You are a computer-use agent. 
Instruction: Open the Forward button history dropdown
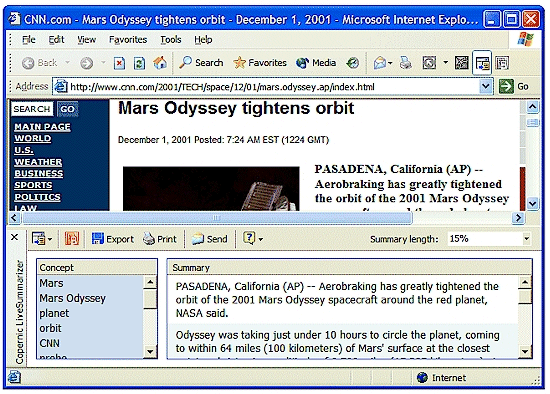(103, 63)
